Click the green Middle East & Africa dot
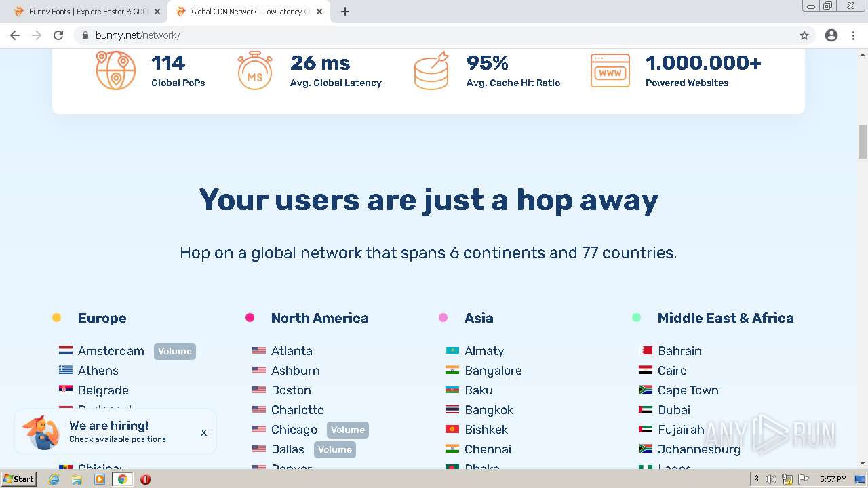868x488 pixels. 636,317
